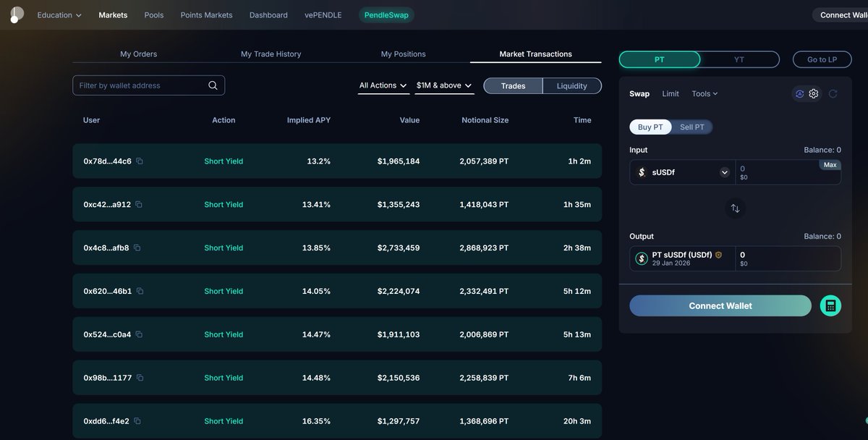
Task: Go to Points Markets in navigation
Action: click(x=206, y=15)
